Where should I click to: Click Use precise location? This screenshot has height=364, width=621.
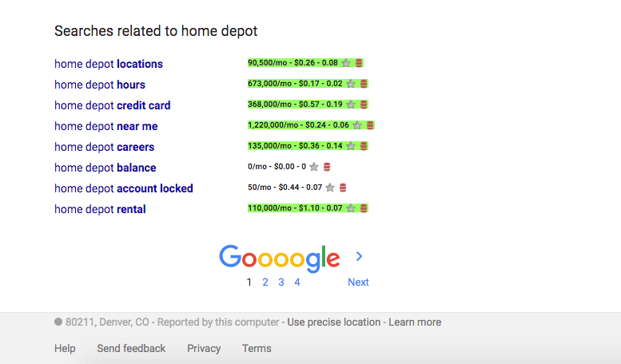coord(334,322)
